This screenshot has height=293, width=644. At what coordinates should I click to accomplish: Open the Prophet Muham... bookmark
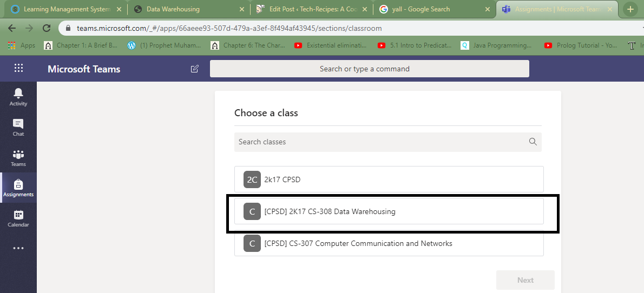tap(165, 45)
